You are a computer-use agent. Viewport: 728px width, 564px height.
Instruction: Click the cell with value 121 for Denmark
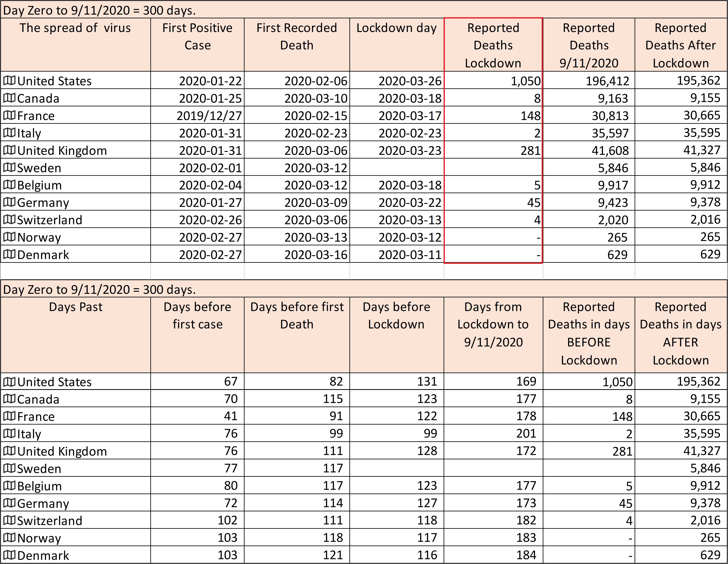coord(297,555)
